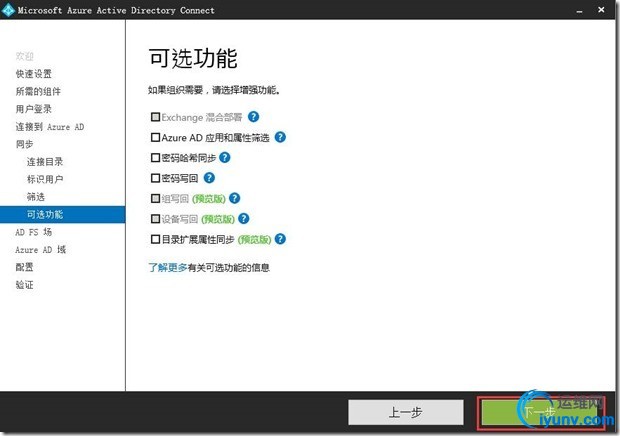Go to the 欢迎 step in sidebar
Image resolution: width=620 pixels, height=436 pixels.
point(25,56)
